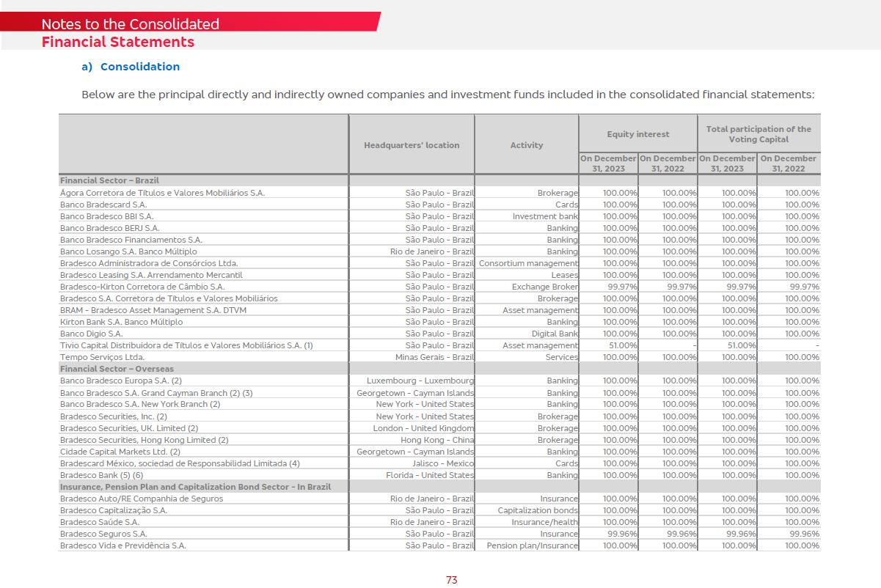Click the Tivio Capital Distribuidora company name

(186, 345)
